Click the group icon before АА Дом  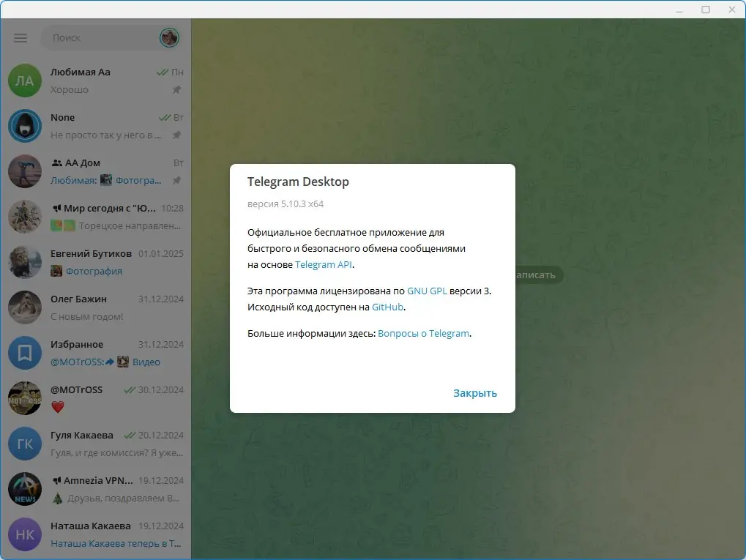[x=56, y=163]
